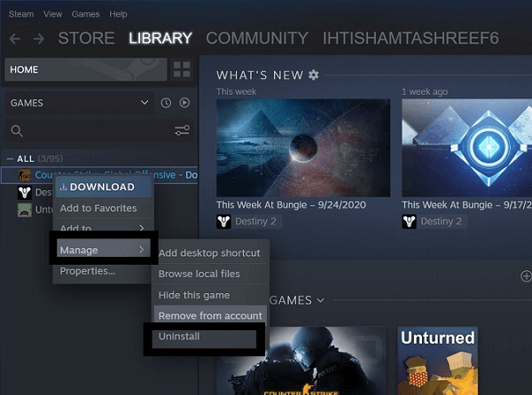
Task: Open the Help menu
Action: tap(118, 14)
